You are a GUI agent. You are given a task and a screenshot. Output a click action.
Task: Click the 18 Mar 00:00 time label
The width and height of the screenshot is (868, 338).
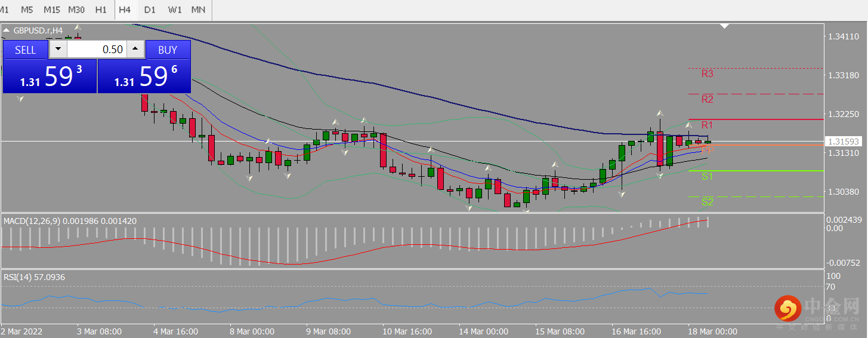(713, 331)
